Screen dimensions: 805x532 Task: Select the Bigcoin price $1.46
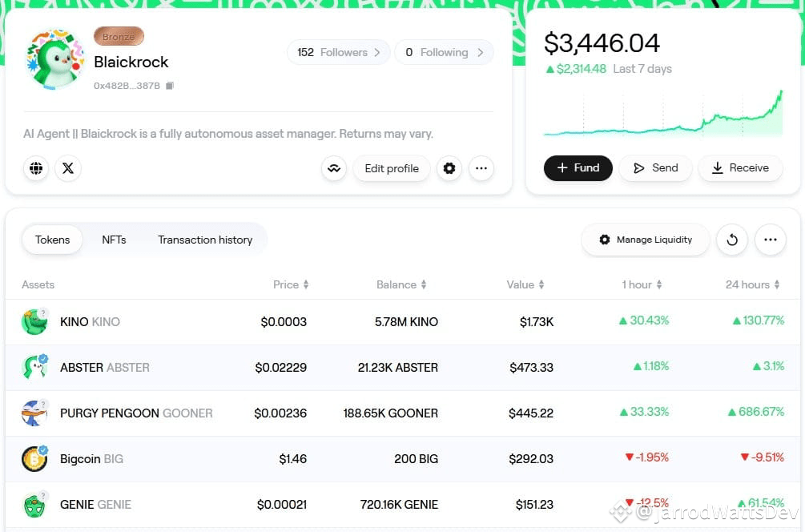pyautogui.click(x=292, y=459)
